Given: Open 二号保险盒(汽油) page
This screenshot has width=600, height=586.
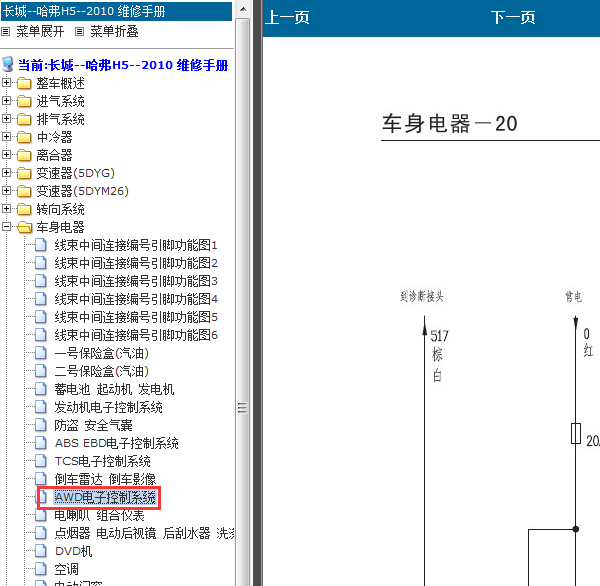Looking at the screenshot, I should (x=101, y=371).
